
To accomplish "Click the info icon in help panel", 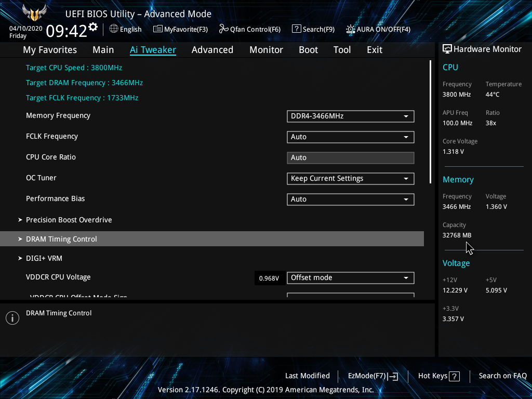I will (x=12, y=318).
